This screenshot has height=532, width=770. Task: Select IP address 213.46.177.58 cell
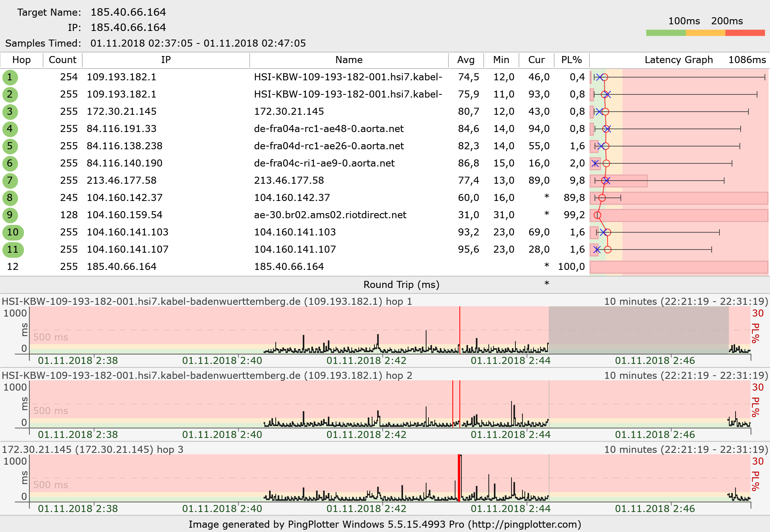122,181
